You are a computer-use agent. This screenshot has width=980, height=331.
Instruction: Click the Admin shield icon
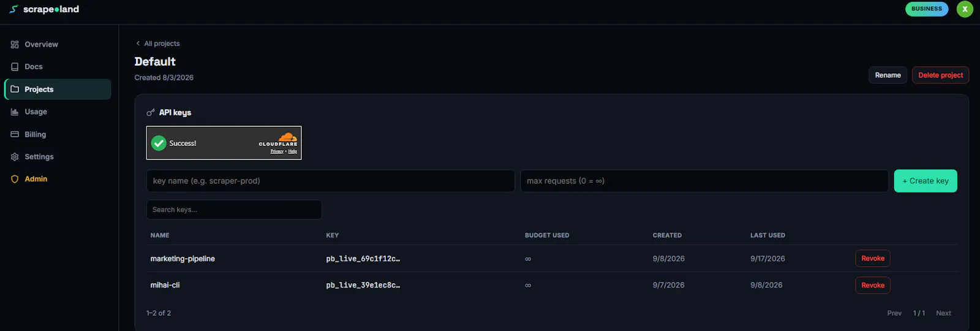[15, 179]
